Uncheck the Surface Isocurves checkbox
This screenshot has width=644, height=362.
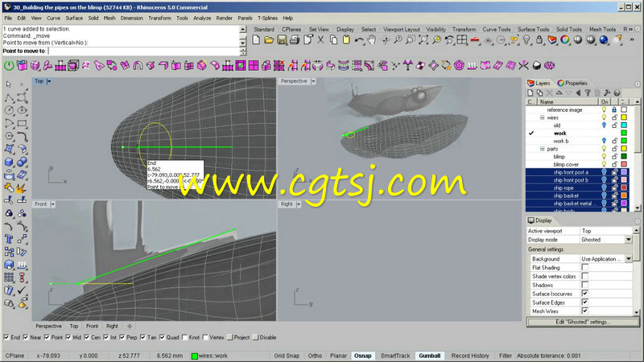(x=585, y=294)
